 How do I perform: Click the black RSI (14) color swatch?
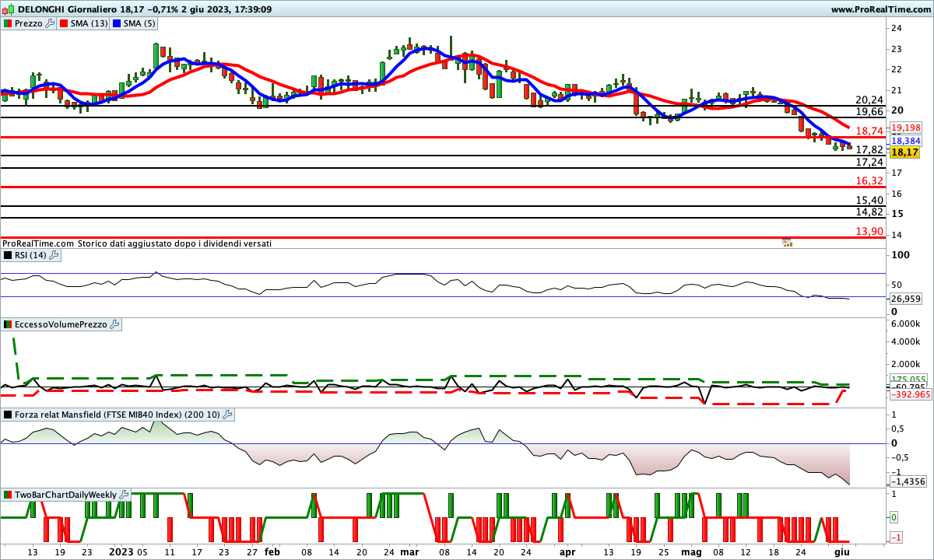coord(9,254)
